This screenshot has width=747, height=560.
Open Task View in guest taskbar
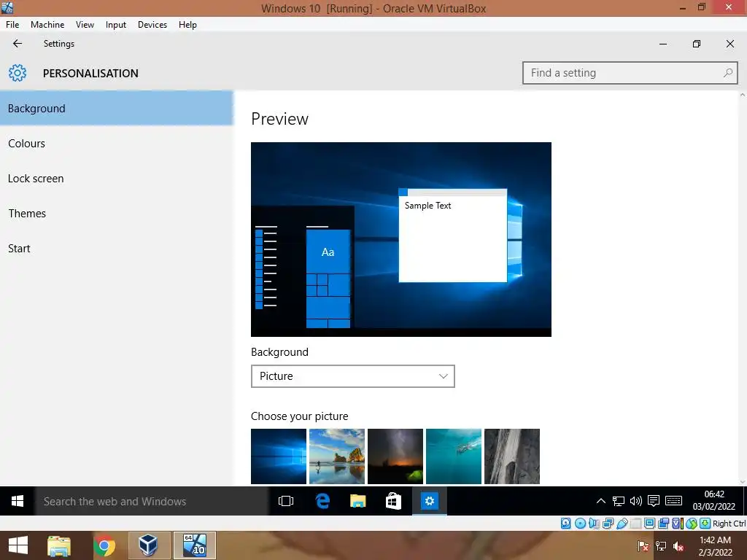point(286,501)
